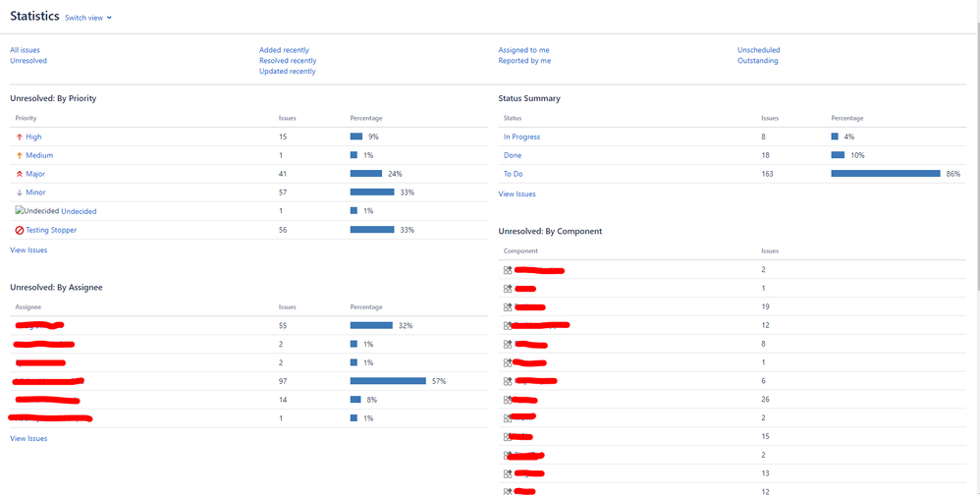The image size is (980, 495).
Task: Open the All issues filter
Action: click(x=25, y=50)
